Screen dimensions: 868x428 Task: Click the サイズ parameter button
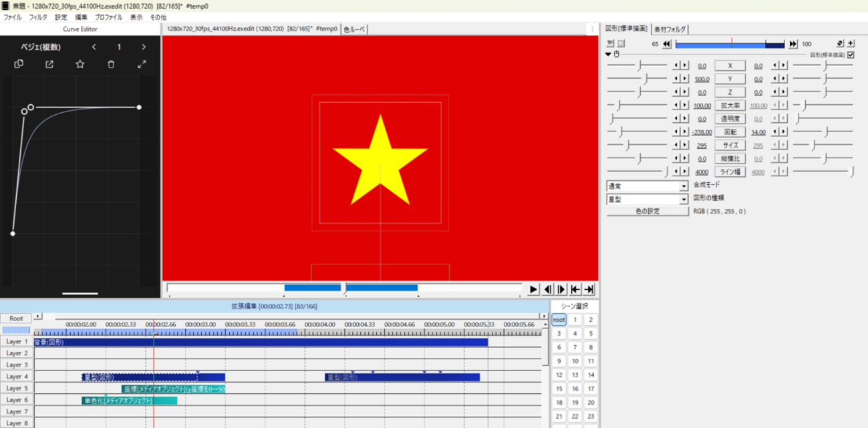click(x=730, y=146)
